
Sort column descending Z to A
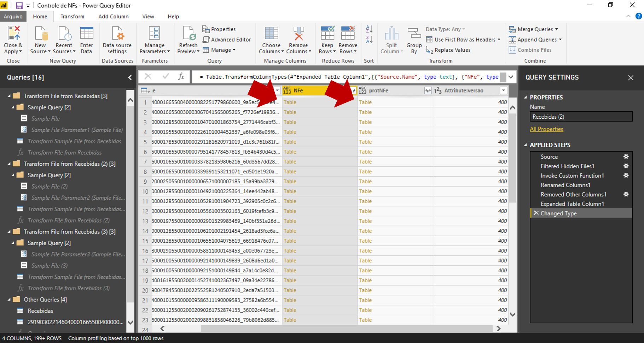[x=369, y=39]
